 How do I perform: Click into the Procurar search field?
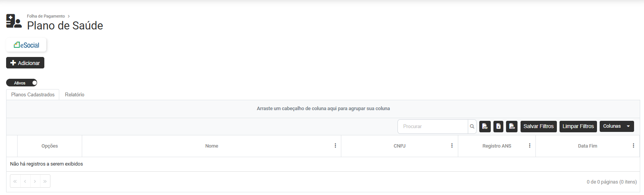click(433, 127)
